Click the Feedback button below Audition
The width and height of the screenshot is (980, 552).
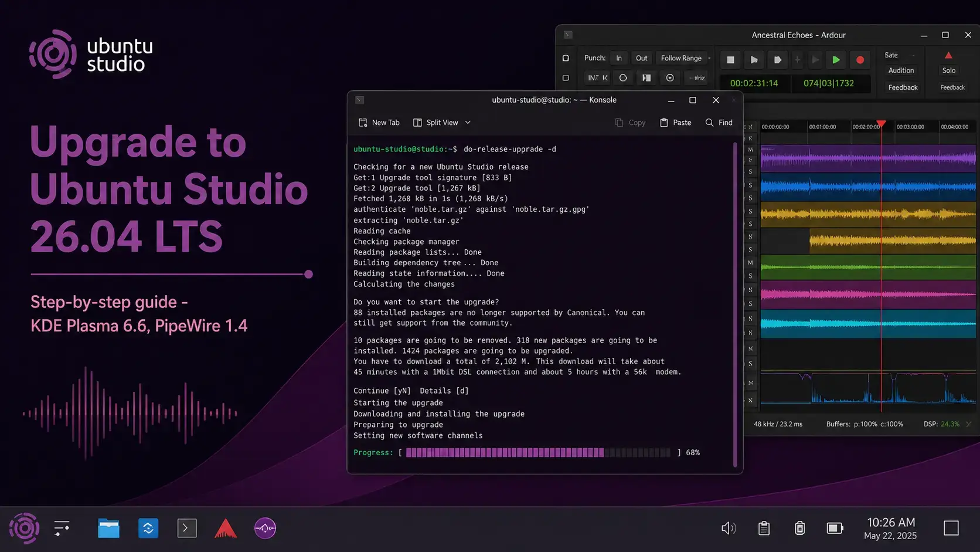903,87
